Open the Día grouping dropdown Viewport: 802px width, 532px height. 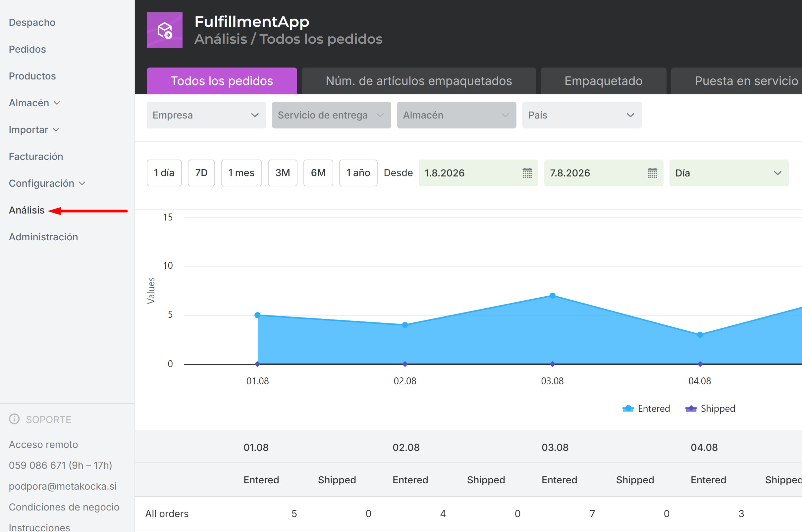[729, 173]
